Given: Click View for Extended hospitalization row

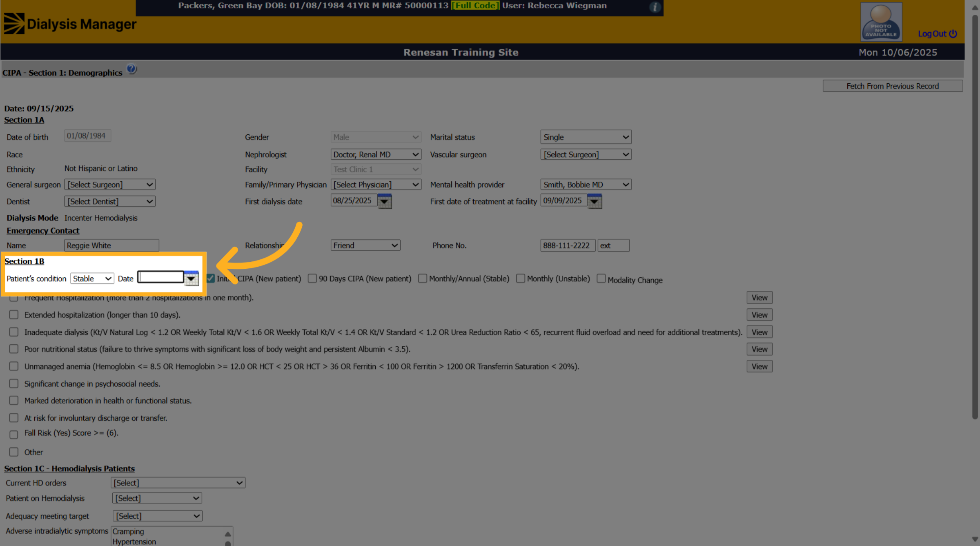Looking at the screenshot, I should click(x=759, y=315).
